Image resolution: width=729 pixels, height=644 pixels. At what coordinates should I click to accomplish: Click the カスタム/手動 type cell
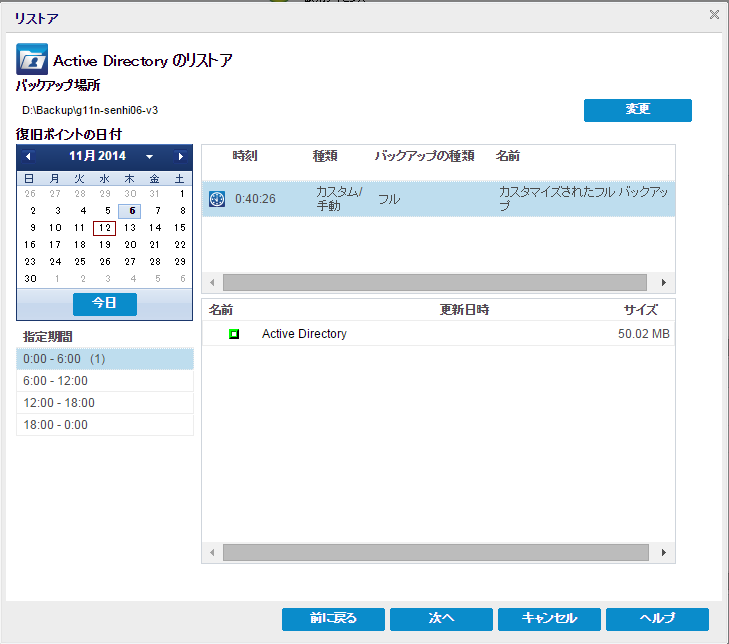339,199
